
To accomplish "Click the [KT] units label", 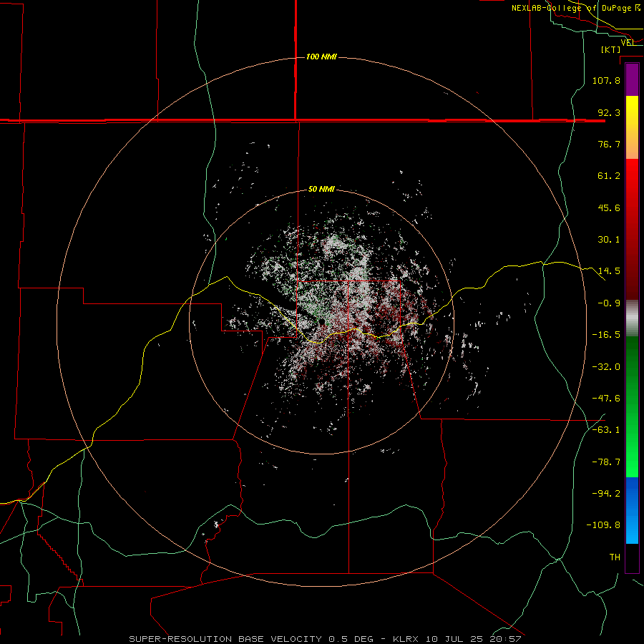I will 611,49.
